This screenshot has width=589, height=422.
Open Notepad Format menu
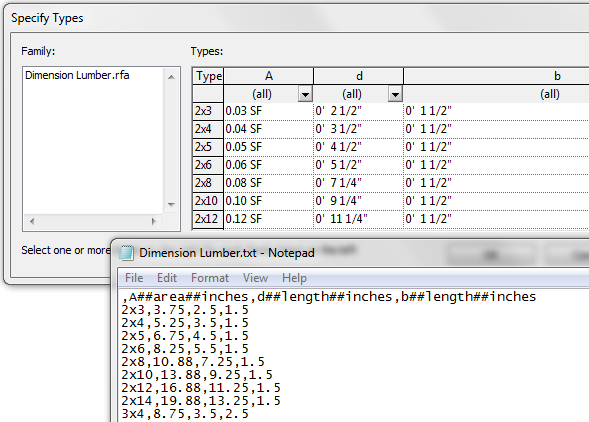(x=210, y=278)
